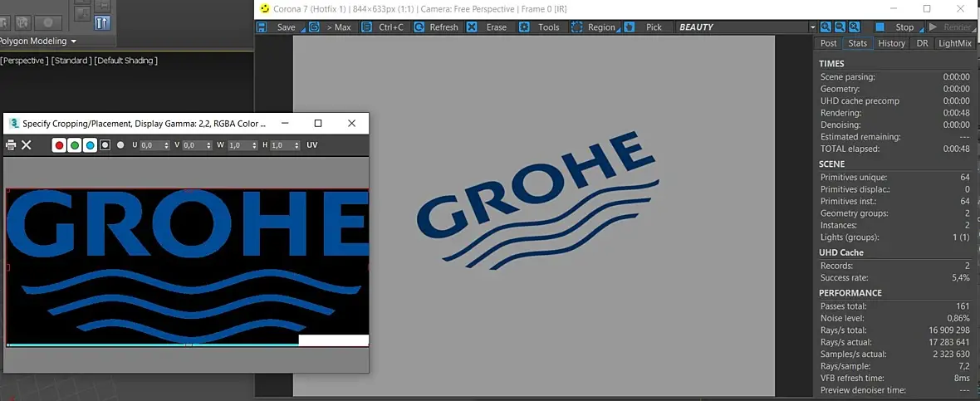
Task: Refresh the Corona frame buffer
Action: 436,27
